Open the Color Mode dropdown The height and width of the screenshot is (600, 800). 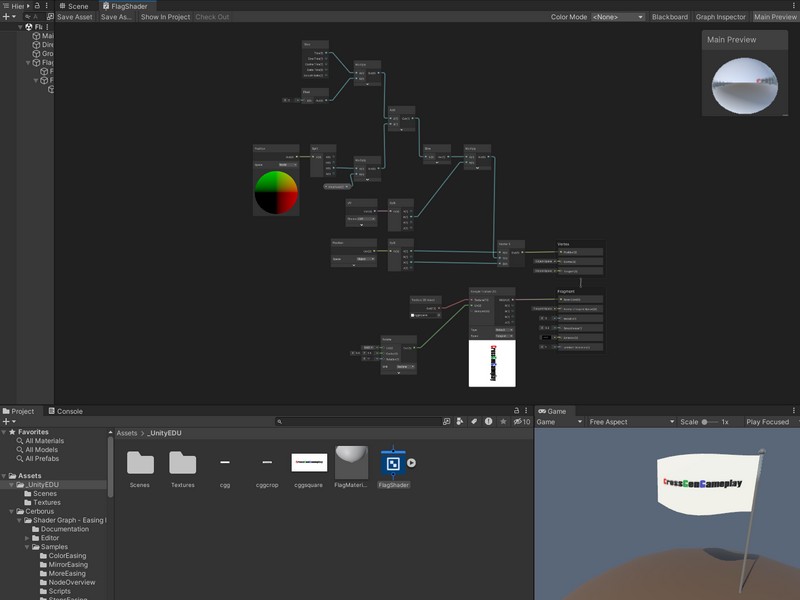[x=617, y=17]
